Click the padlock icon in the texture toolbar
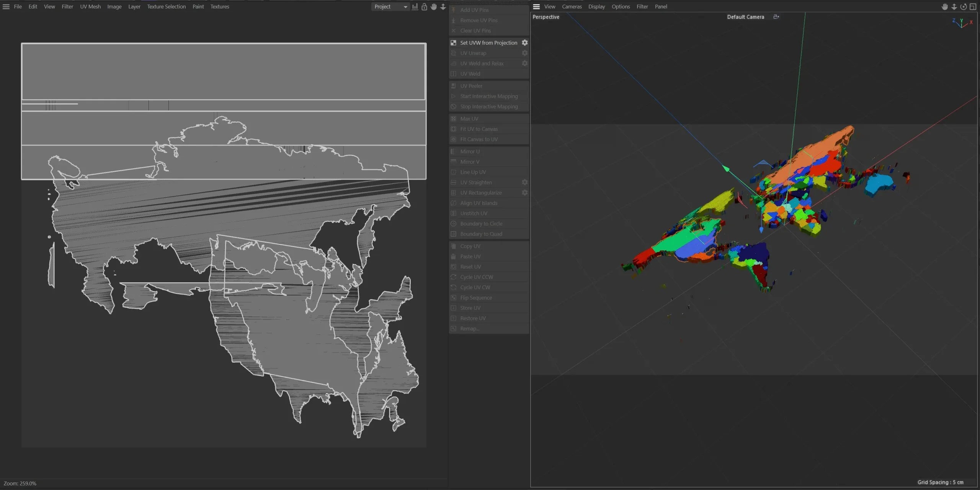Viewport: 980px width, 490px height. 424,7
